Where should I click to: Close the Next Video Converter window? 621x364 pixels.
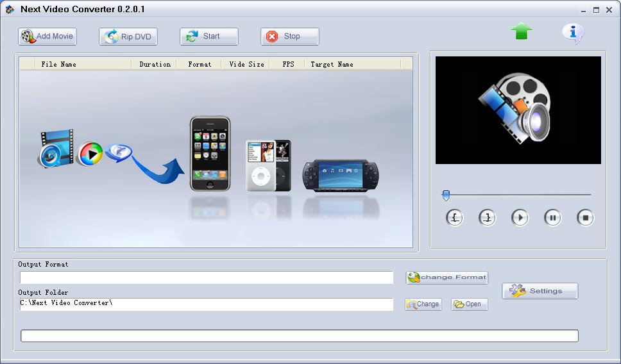pyautogui.click(x=609, y=10)
